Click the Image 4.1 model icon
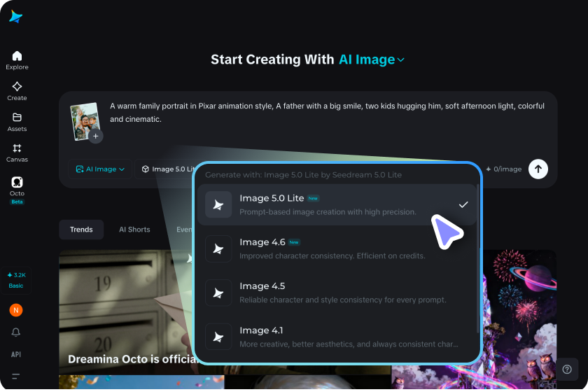Viewport: 588px width, 392px height. point(218,337)
